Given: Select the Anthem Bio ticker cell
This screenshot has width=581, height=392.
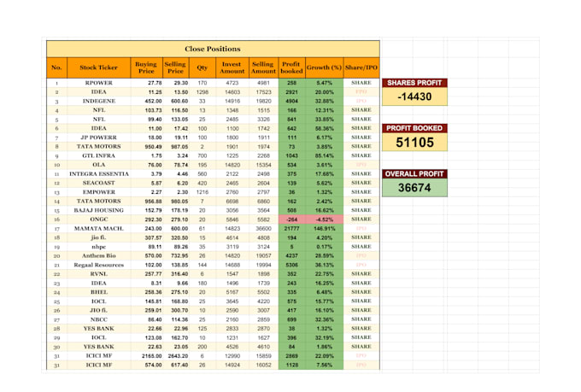Looking at the screenshot, I should [x=98, y=255].
